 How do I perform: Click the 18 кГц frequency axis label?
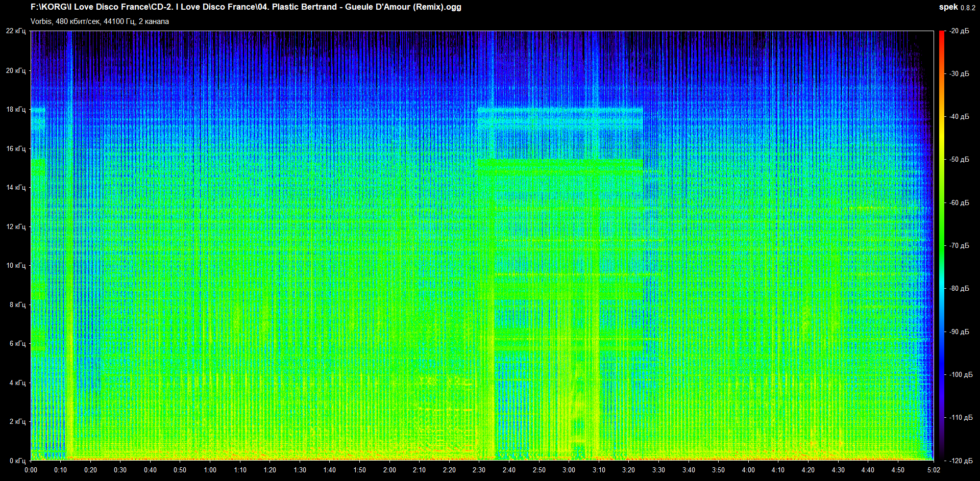15,110
